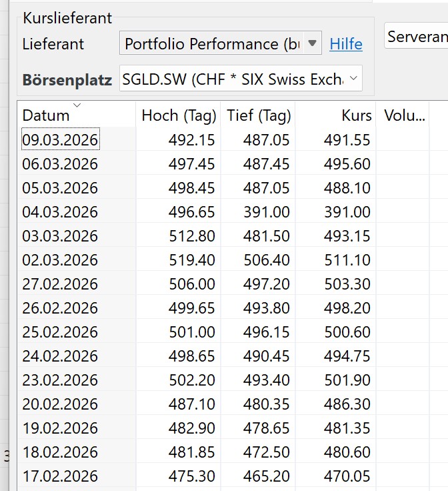448x491 pixels.
Task: Sort table by Datum column header
Action: pyautogui.click(x=46, y=115)
